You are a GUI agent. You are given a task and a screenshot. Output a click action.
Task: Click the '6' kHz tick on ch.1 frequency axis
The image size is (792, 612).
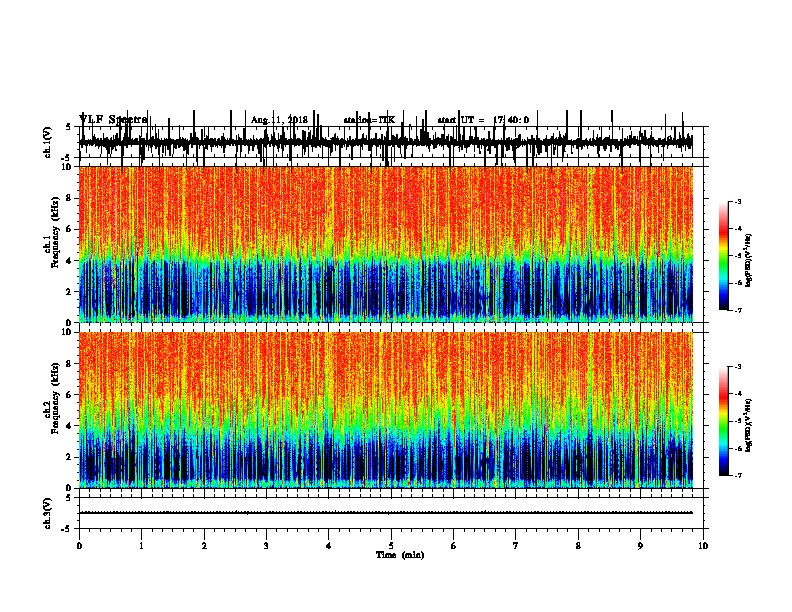point(70,229)
